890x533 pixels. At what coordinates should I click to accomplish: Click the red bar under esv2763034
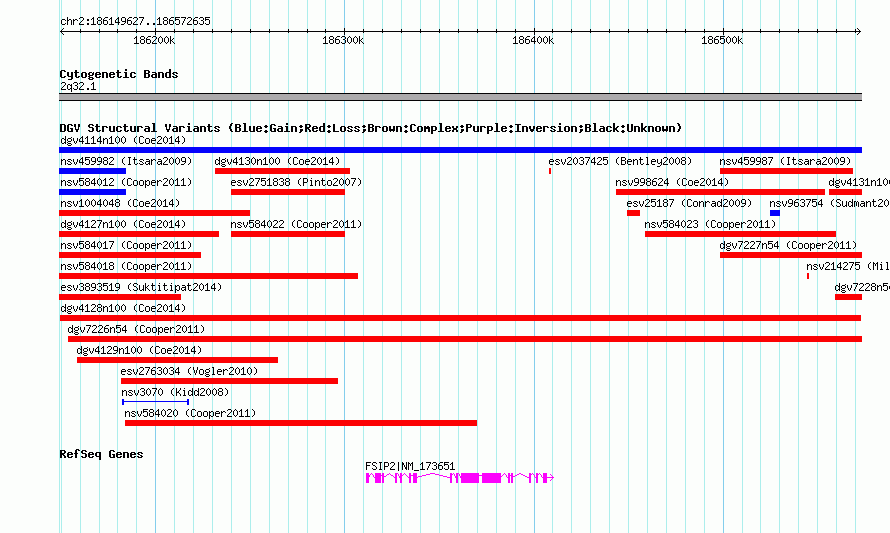tap(229, 381)
